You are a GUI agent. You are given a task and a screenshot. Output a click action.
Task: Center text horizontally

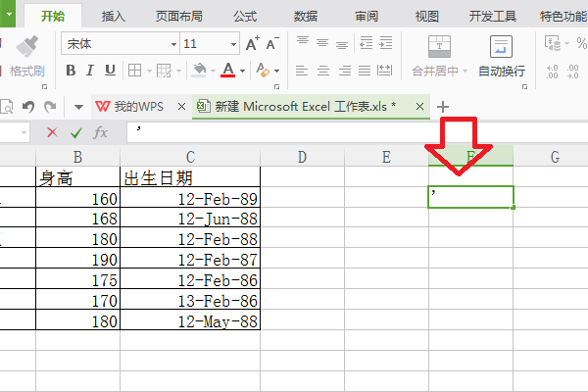pyautogui.click(x=322, y=71)
